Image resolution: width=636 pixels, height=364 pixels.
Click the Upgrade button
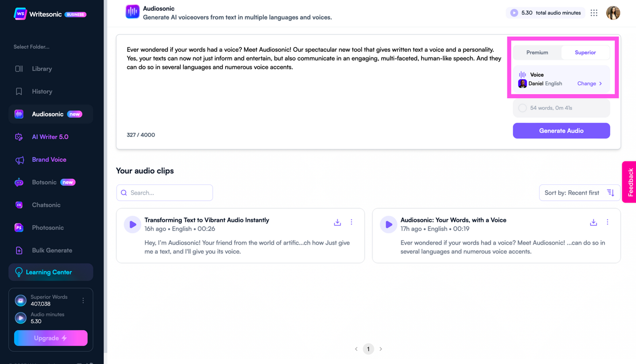(51, 337)
